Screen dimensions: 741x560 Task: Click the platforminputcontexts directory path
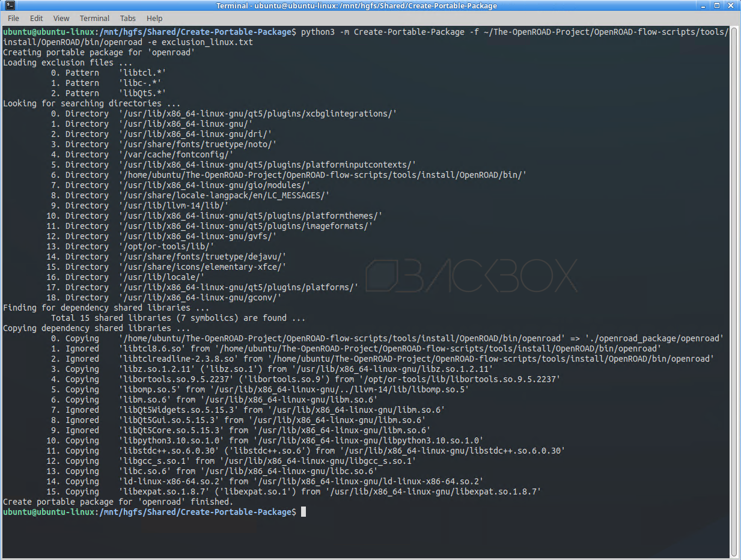pyautogui.click(x=267, y=165)
